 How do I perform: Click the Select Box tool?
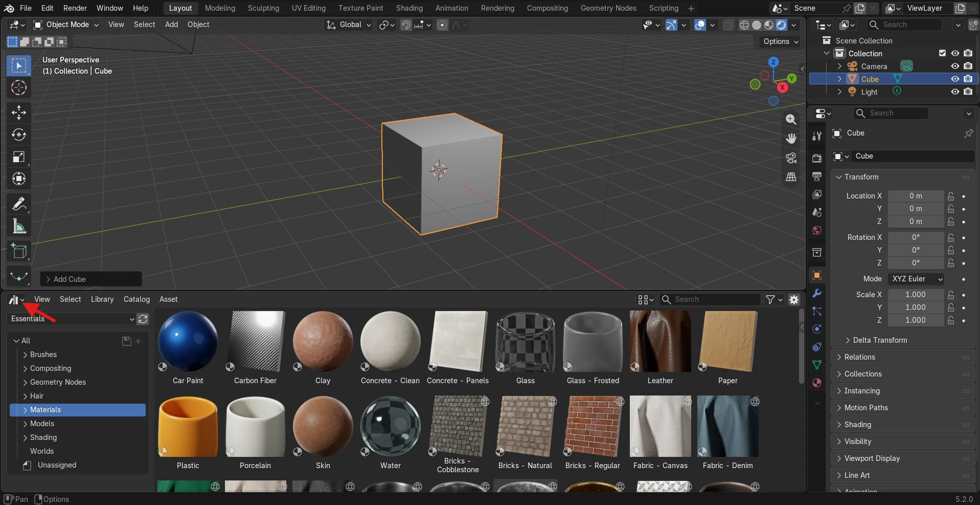click(19, 65)
